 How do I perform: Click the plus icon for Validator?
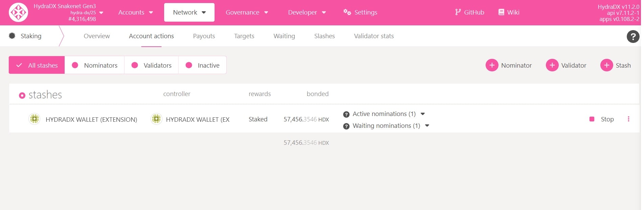coord(552,65)
